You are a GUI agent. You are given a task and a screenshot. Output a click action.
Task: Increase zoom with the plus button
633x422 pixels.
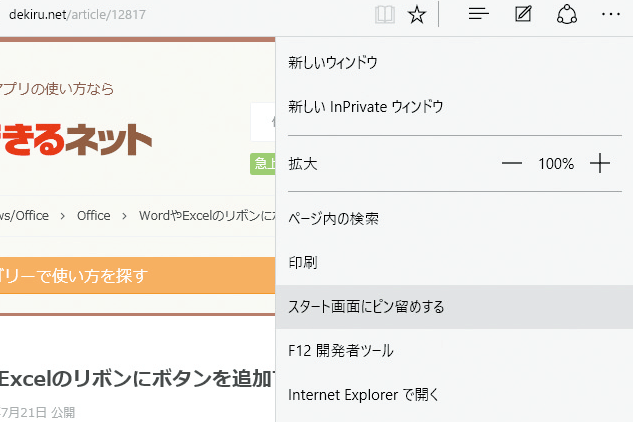599,163
